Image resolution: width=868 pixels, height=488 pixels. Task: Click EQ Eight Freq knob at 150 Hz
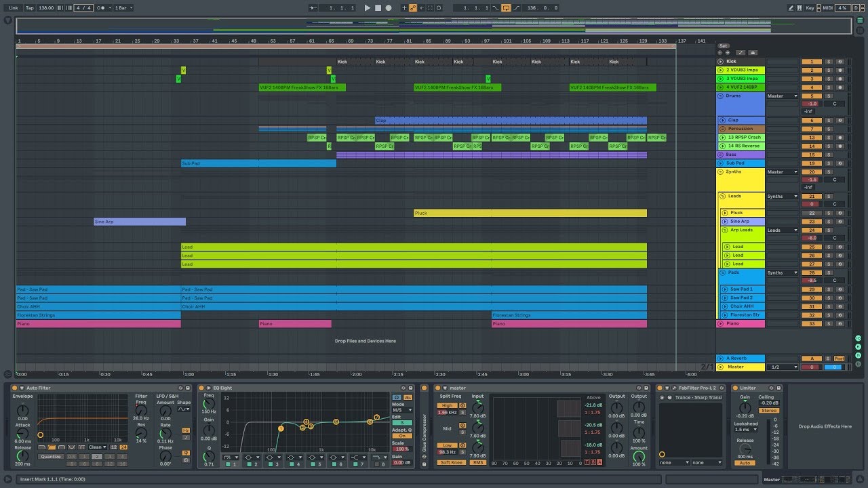209,403
